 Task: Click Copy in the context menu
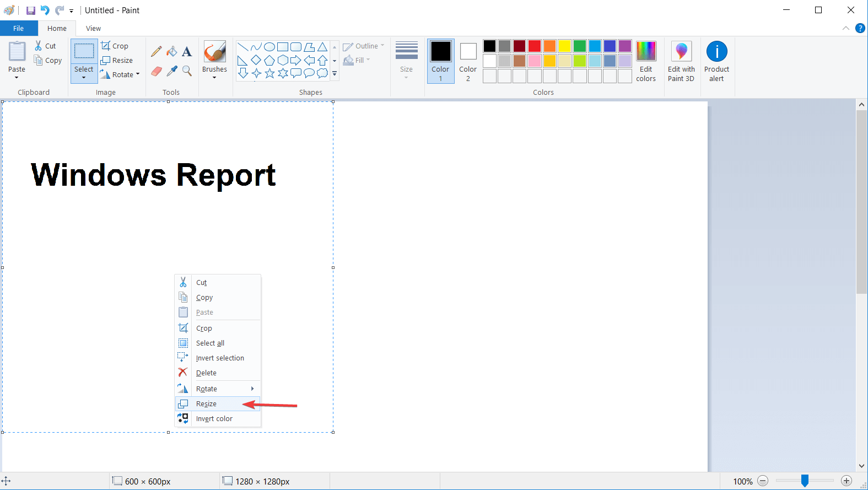click(x=217, y=298)
